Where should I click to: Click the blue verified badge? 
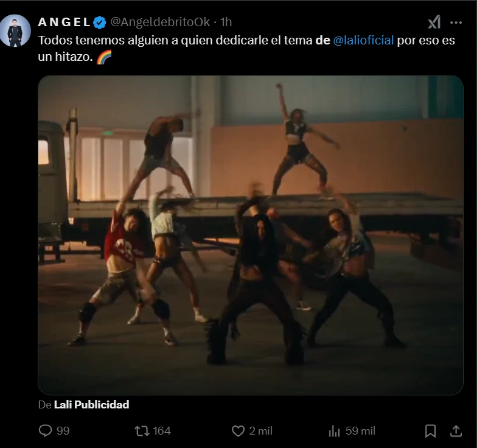click(x=100, y=23)
